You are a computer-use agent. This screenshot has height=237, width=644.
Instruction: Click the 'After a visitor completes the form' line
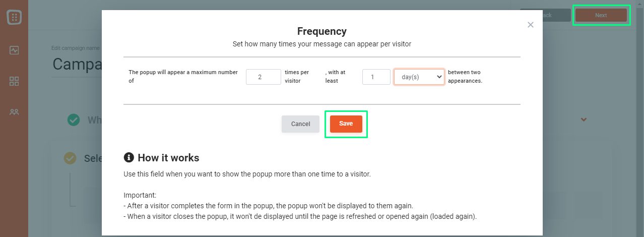269,206
